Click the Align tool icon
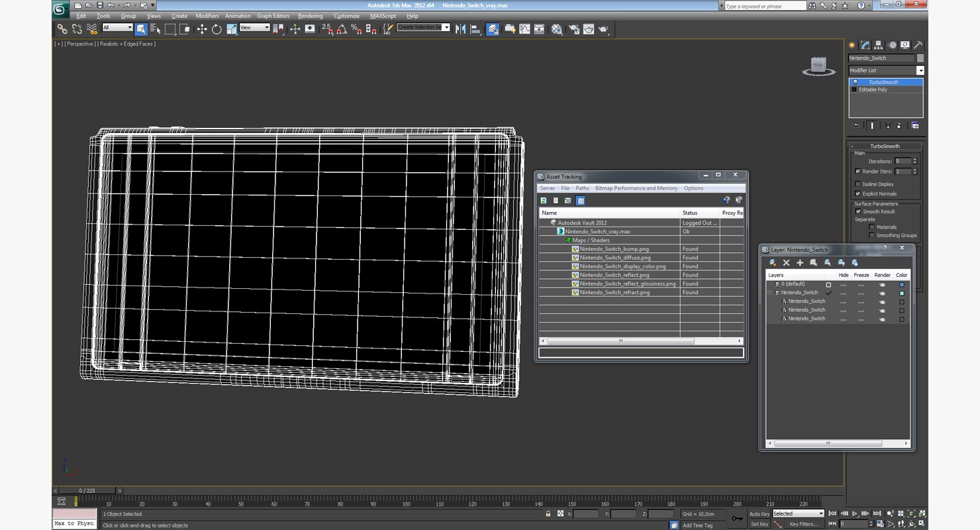This screenshot has width=980, height=530. pyautogui.click(x=475, y=28)
